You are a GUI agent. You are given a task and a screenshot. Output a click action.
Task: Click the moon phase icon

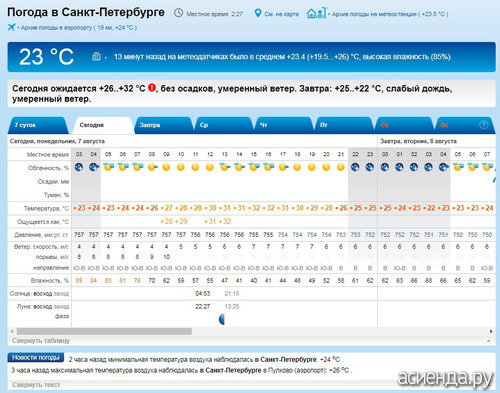click(x=222, y=319)
